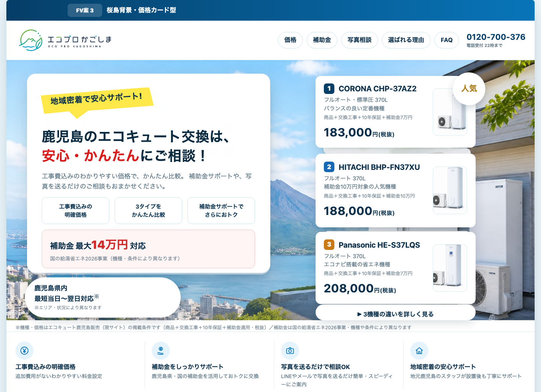Click the HITACHI BHP-FN37XU product image
541x392 pixels.
tap(450, 191)
